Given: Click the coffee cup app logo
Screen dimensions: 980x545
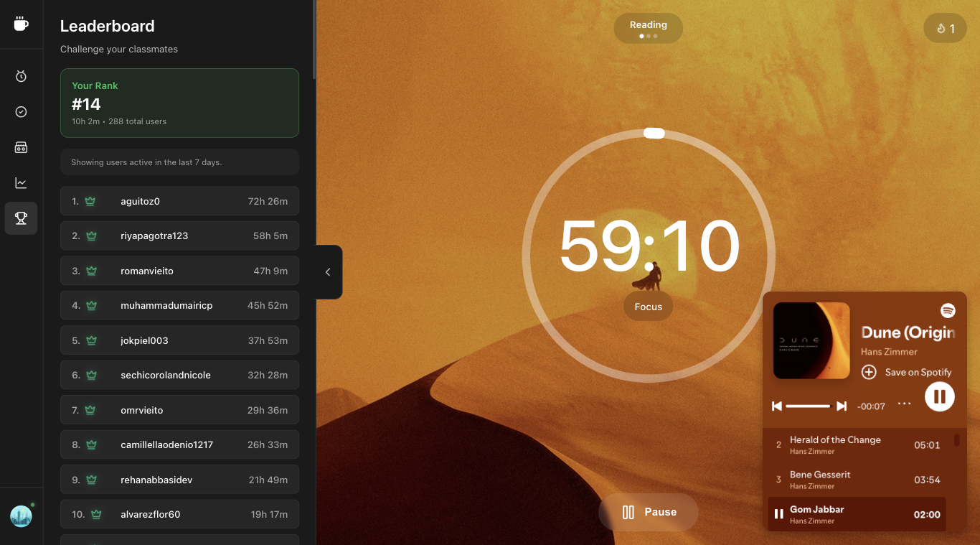Looking at the screenshot, I should [x=21, y=24].
